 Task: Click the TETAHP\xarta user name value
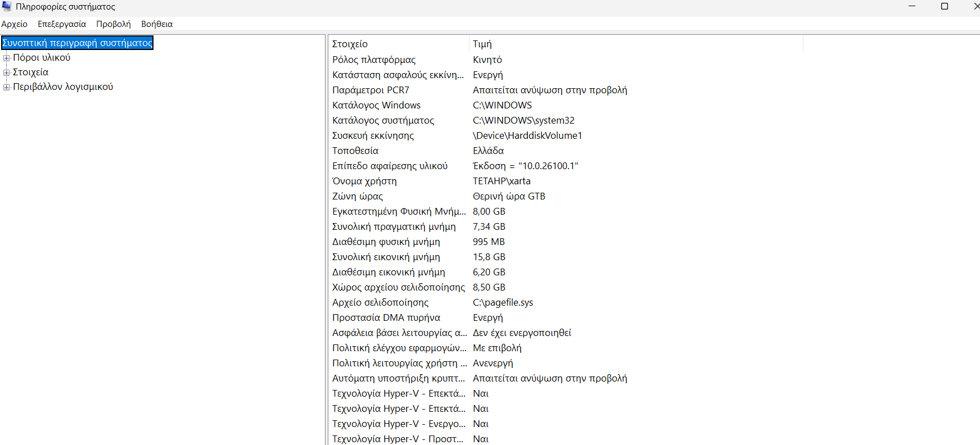[502, 181]
